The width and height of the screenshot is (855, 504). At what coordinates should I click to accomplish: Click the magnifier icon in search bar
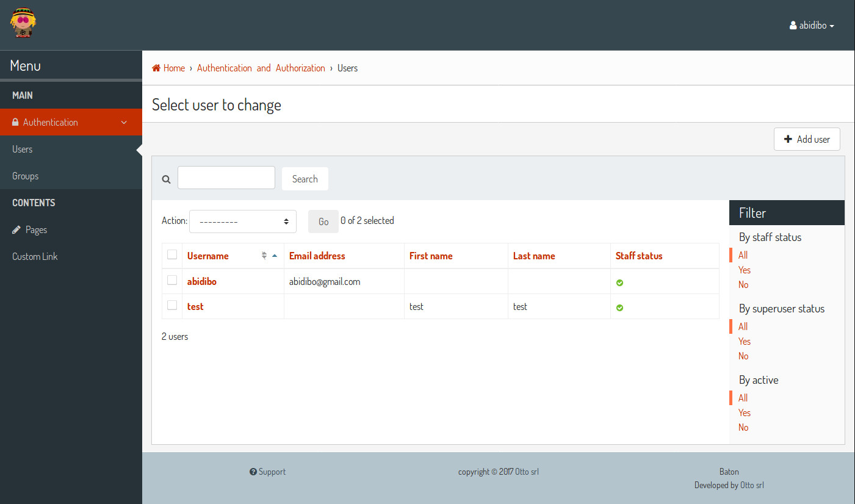(x=166, y=179)
